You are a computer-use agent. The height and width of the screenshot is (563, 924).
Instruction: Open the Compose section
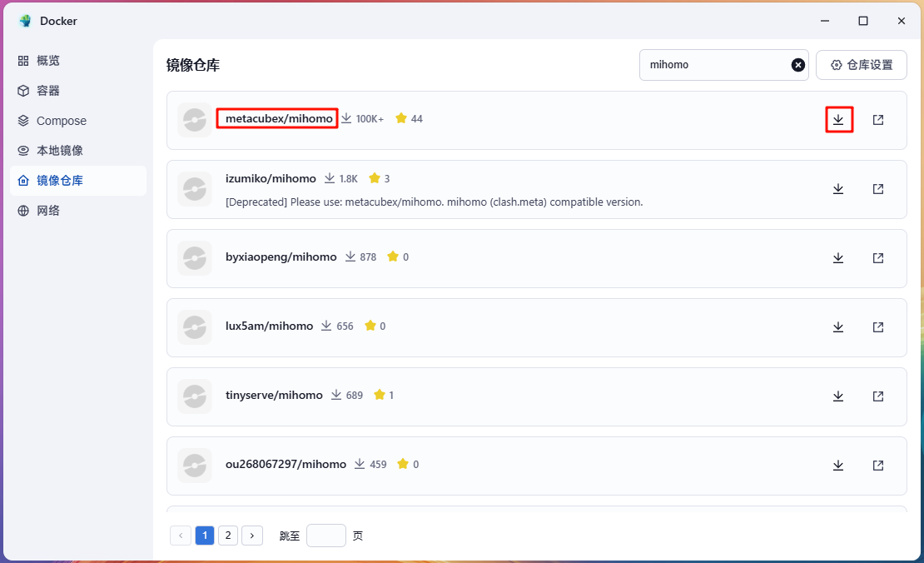tap(61, 121)
